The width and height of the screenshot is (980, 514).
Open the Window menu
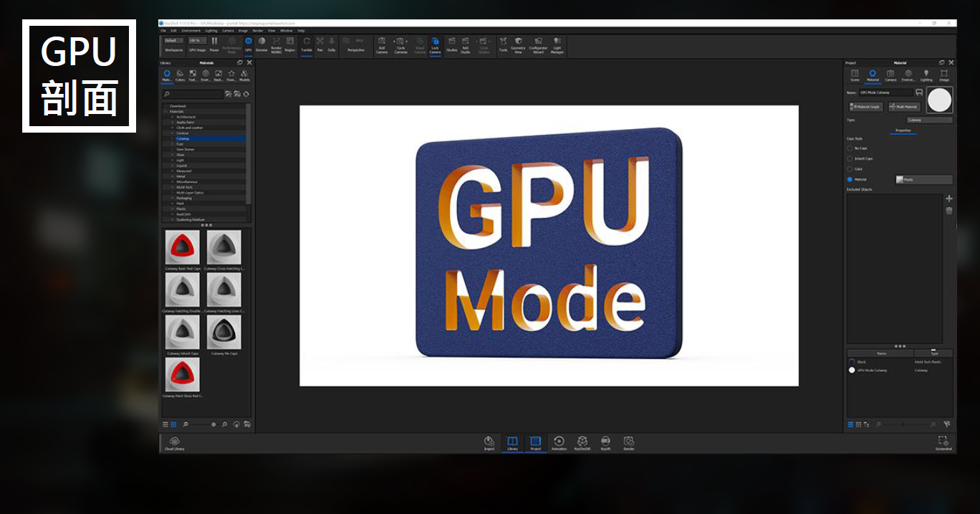click(x=287, y=31)
